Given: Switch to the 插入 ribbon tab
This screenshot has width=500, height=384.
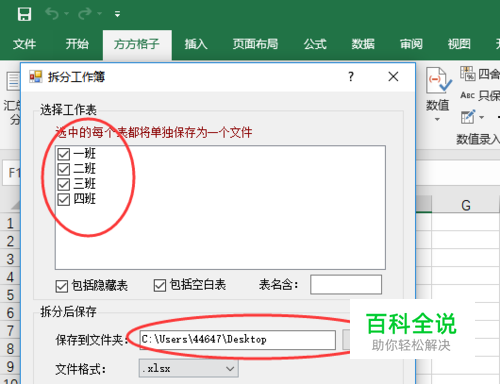Looking at the screenshot, I should click(196, 44).
